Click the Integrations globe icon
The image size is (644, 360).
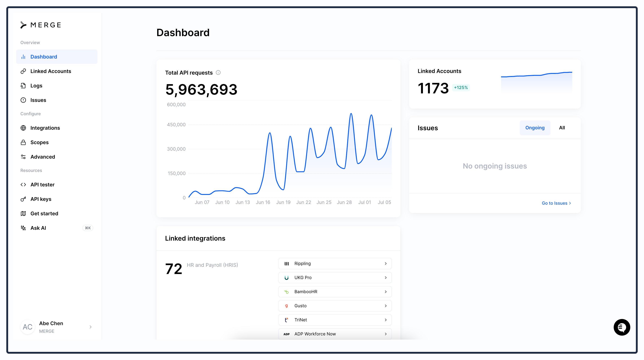(x=23, y=128)
